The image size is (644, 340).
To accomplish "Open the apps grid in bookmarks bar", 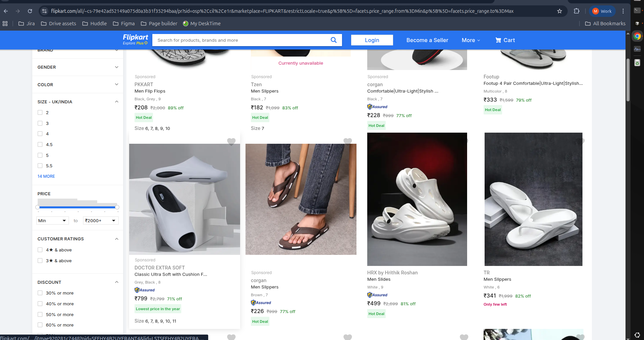I will (5, 24).
